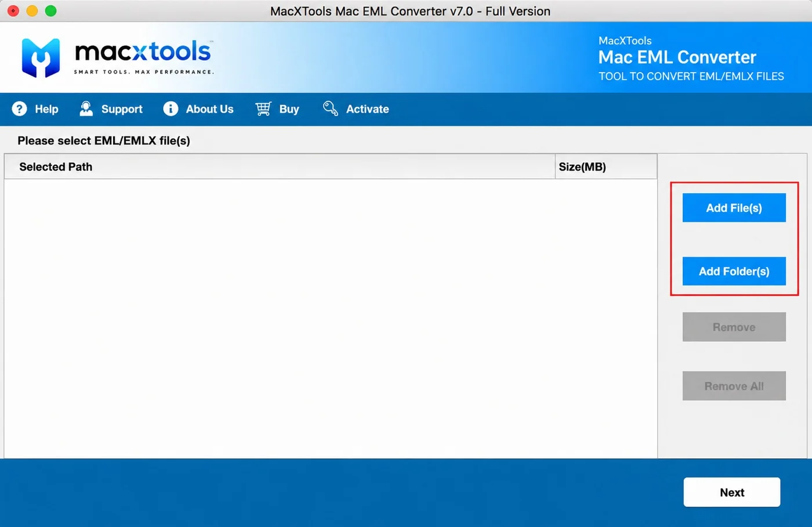Click the Buy shopping cart icon
Viewport: 812px width, 527px height.
pyautogui.click(x=263, y=109)
